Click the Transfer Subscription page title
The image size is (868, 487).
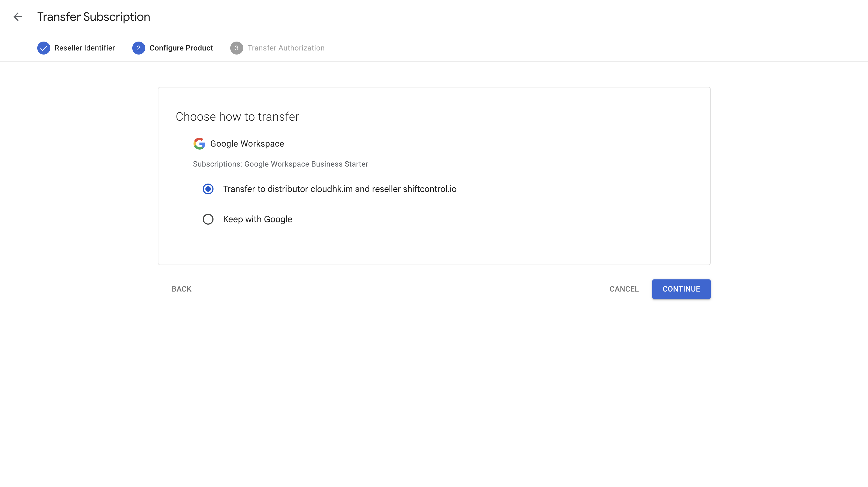(x=93, y=16)
